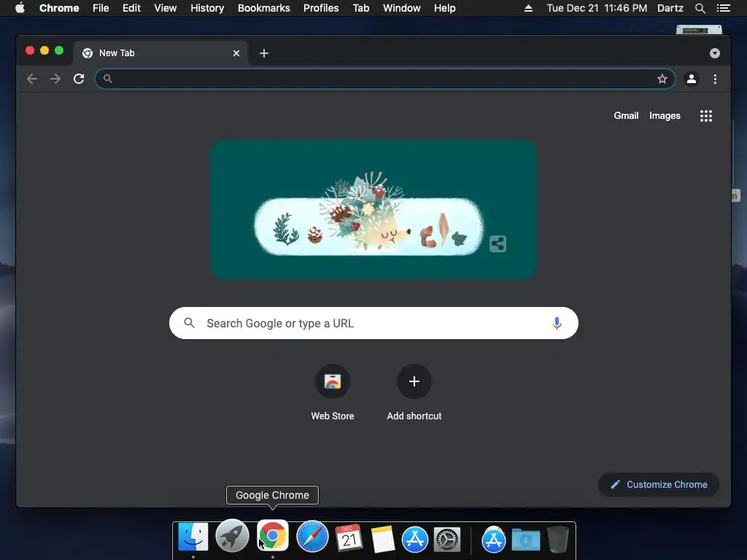Viewport: 747px width, 560px height.
Task: Open the History menu
Action: pyautogui.click(x=207, y=8)
